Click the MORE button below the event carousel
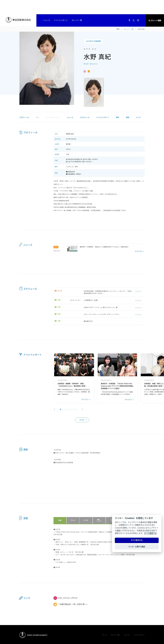This screenshot has height=644, width=164. (82, 420)
